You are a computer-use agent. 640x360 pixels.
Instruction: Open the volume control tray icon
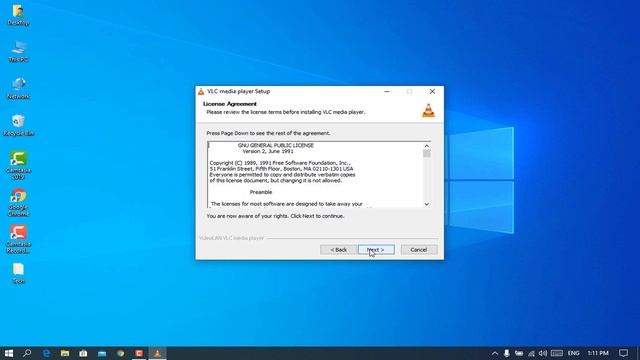point(542,353)
